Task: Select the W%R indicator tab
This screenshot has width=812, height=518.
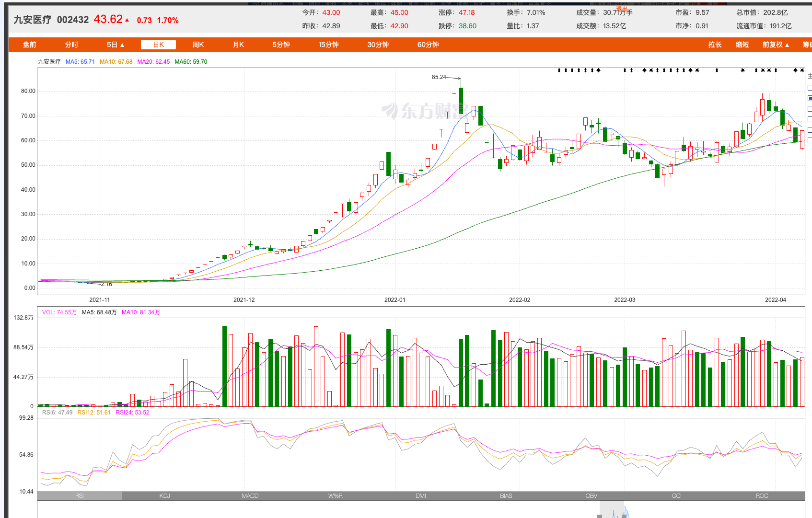Action: coord(336,496)
